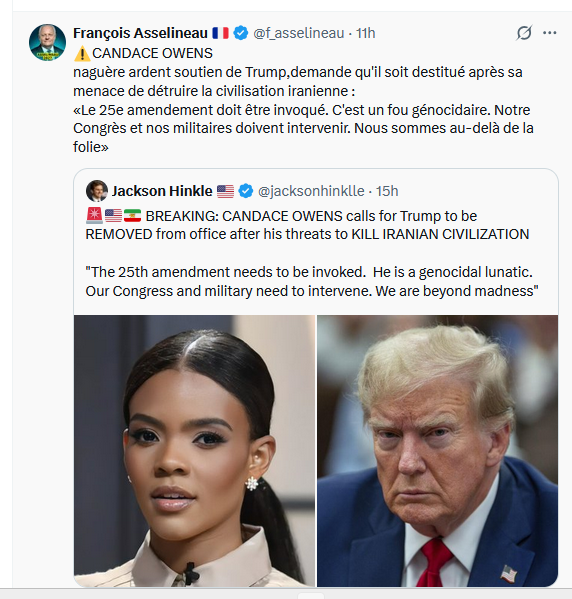Open the @f_asselineau handle link
The height and width of the screenshot is (599, 572).
point(298,33)
